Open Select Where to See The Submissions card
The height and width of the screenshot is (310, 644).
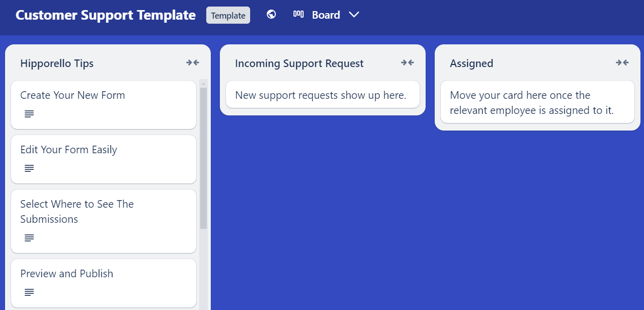(x=103, y=221)
